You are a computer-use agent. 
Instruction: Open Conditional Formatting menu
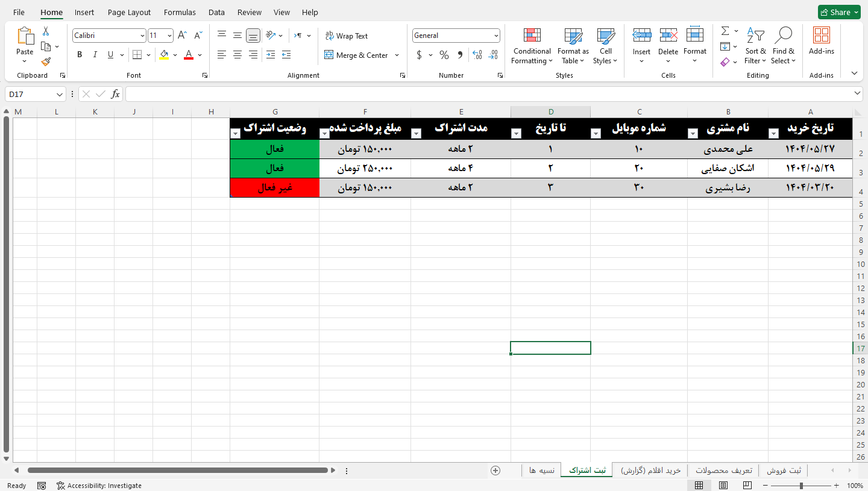(x=532, y=46)
